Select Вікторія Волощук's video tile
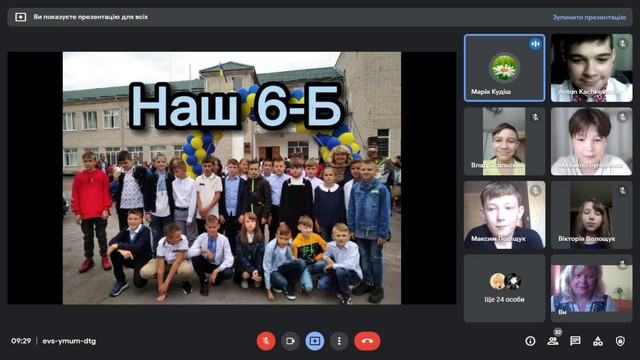 591,215
